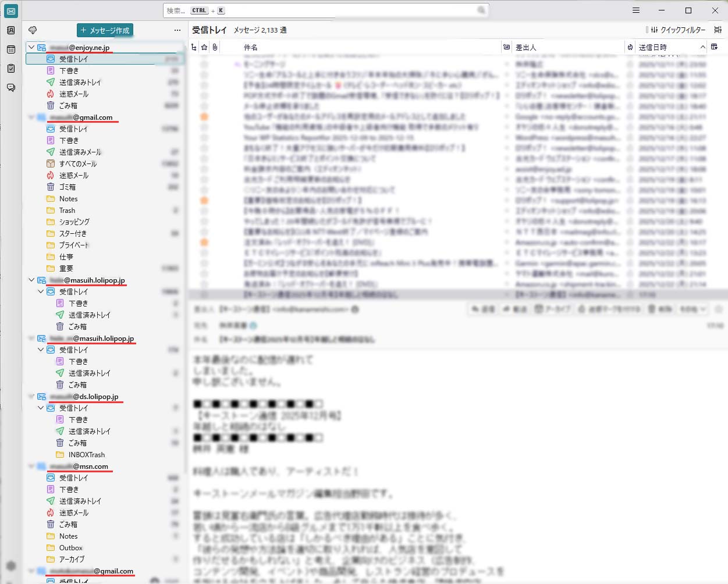Open settings gear in the spaces toolbar
Screen dimensions: 728x584
click(11, 565)
